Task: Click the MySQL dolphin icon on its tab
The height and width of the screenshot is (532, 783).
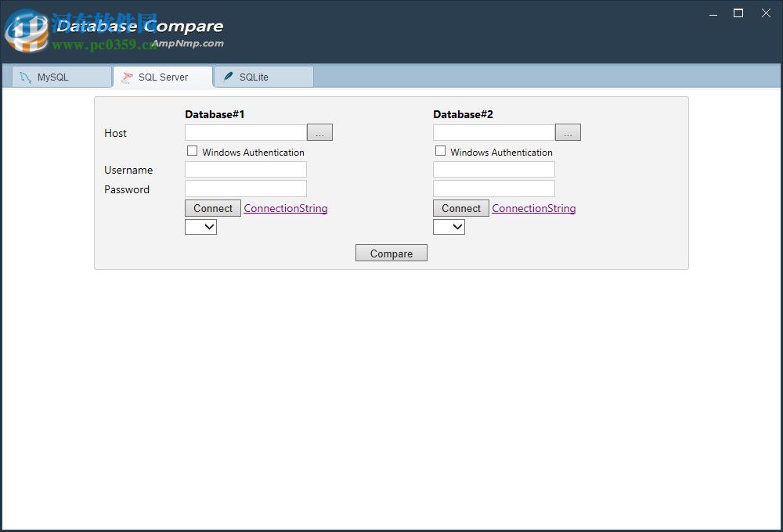Action: pos(24,77)
